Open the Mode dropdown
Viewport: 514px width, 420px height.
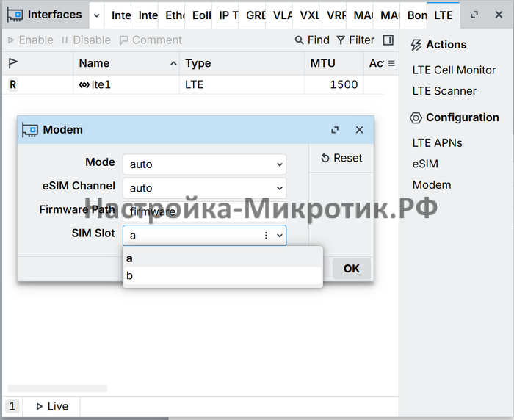[205, 164]
